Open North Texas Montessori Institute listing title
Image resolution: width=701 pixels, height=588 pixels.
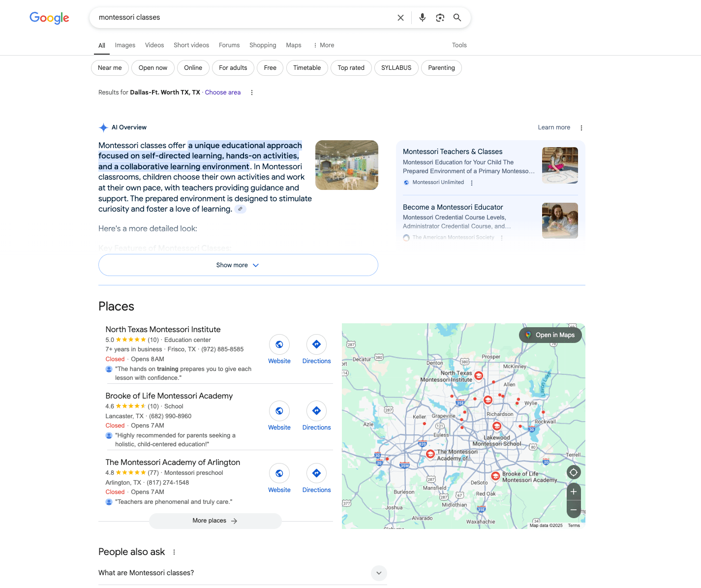point(163,330)
